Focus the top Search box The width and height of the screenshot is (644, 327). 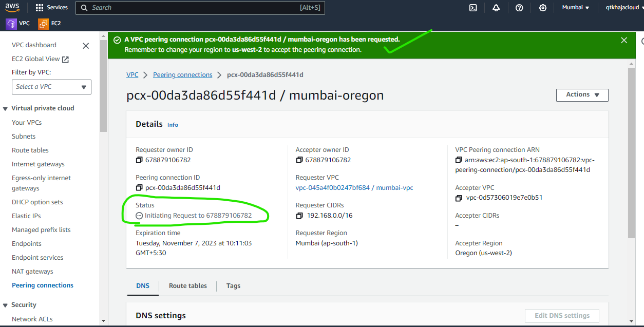point(200,8)
